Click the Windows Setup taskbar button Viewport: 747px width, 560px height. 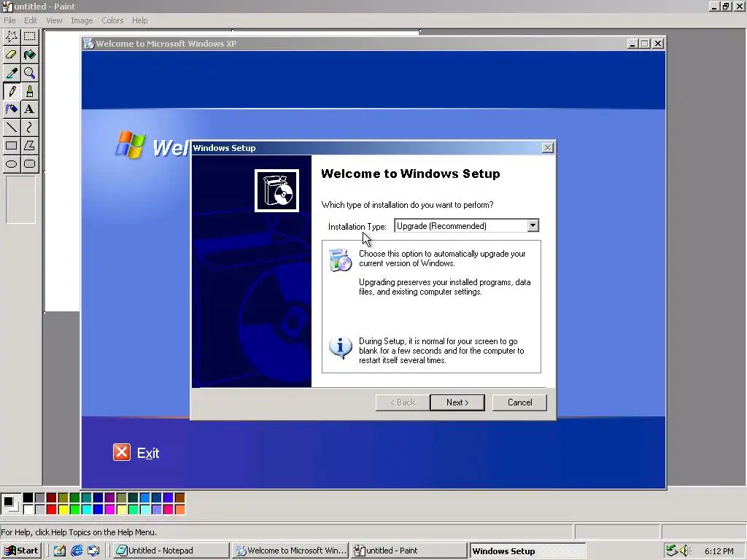coord(527,551)
